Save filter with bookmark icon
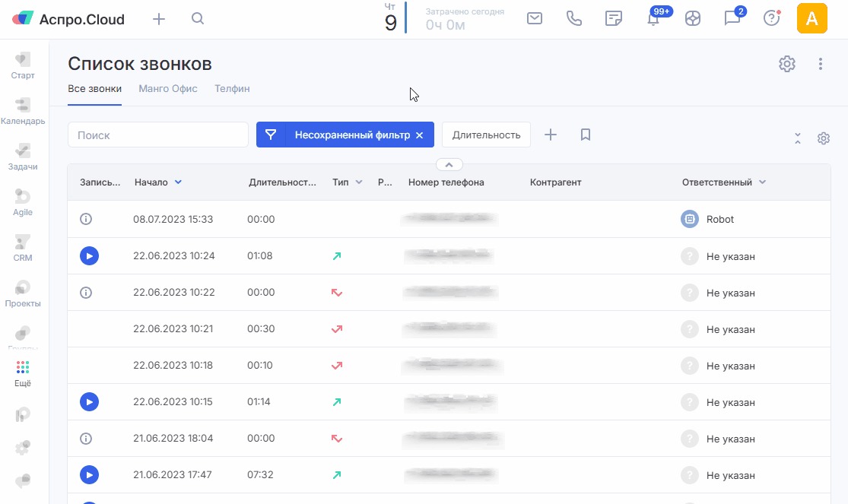848x504 pixels. click(585, 135)
